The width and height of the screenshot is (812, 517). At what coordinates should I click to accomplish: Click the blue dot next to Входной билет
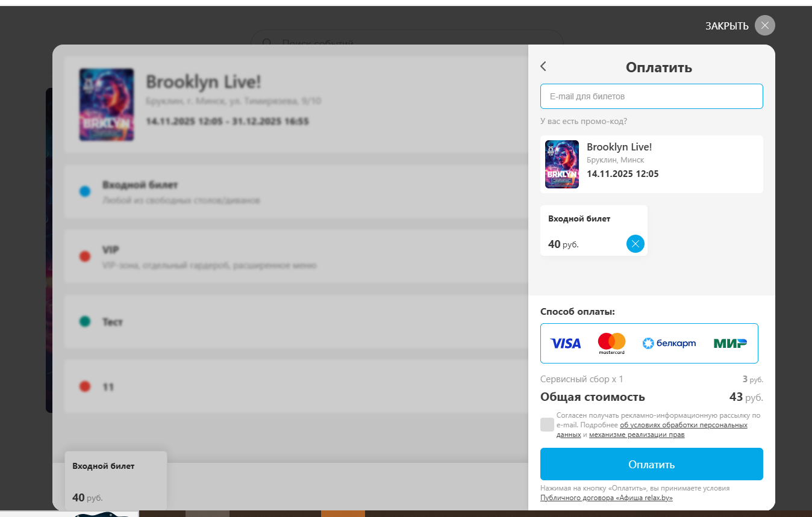pos(85,191)
